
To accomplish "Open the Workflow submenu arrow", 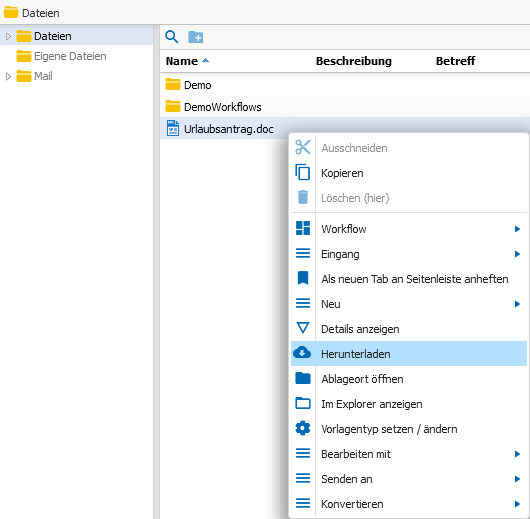I will [x=517, y=229].
